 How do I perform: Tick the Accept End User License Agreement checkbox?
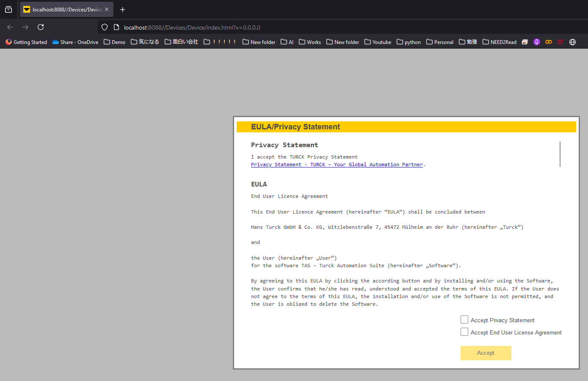(x=464, y=332)
